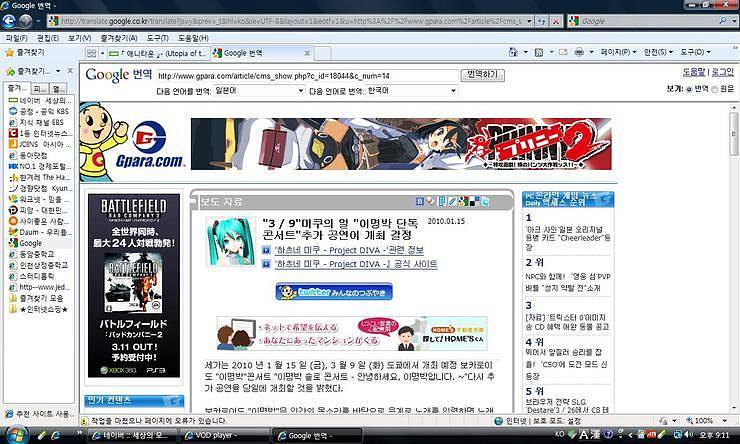Viewport: 740px width, 444px height.
Task: Open the Windows Start orb
Action: click(16, 435)
